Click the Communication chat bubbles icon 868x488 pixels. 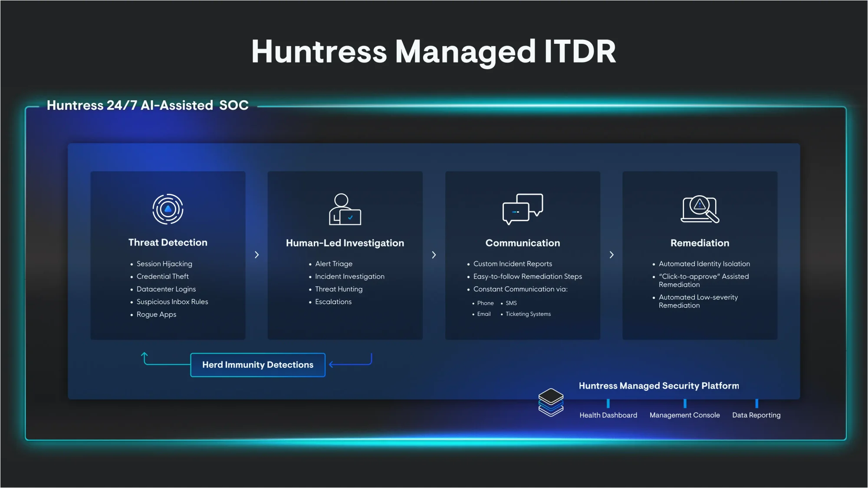tap(523, 209)
